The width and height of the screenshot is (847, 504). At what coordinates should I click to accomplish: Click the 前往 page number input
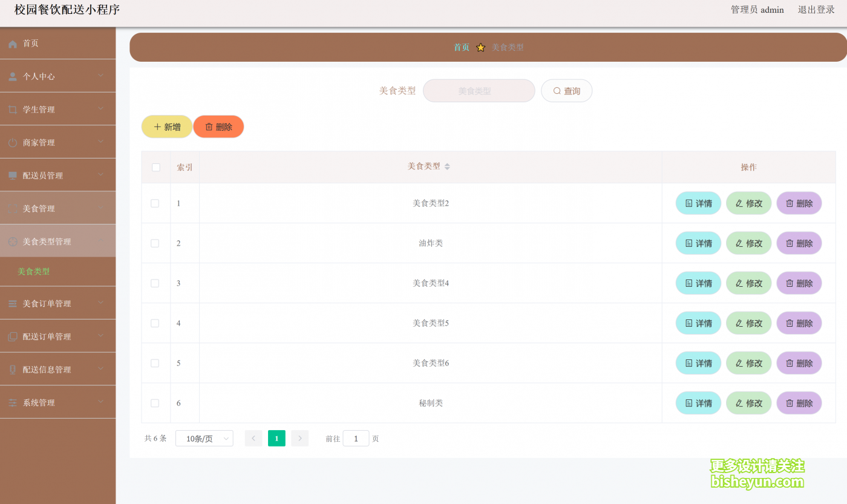point(356,438)
